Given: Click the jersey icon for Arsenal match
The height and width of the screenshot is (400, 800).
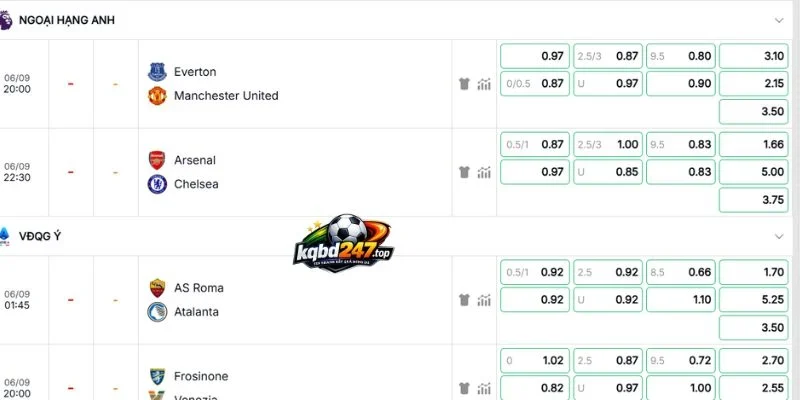Looking at the screenshot, I should point(464,172).
